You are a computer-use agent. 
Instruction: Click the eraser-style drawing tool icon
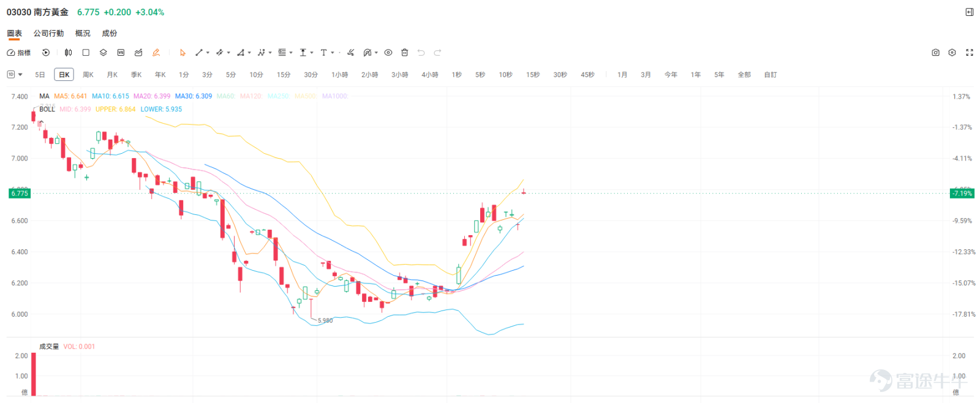pyautogui.click(x=350, y=53)
